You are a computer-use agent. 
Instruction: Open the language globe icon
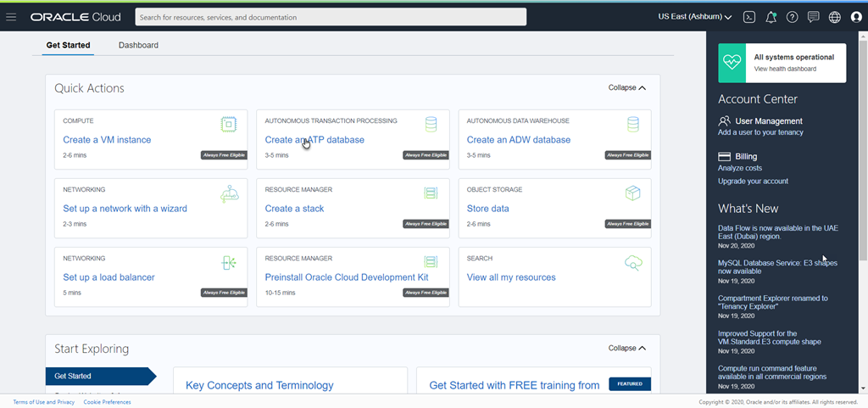pos(835,17)
